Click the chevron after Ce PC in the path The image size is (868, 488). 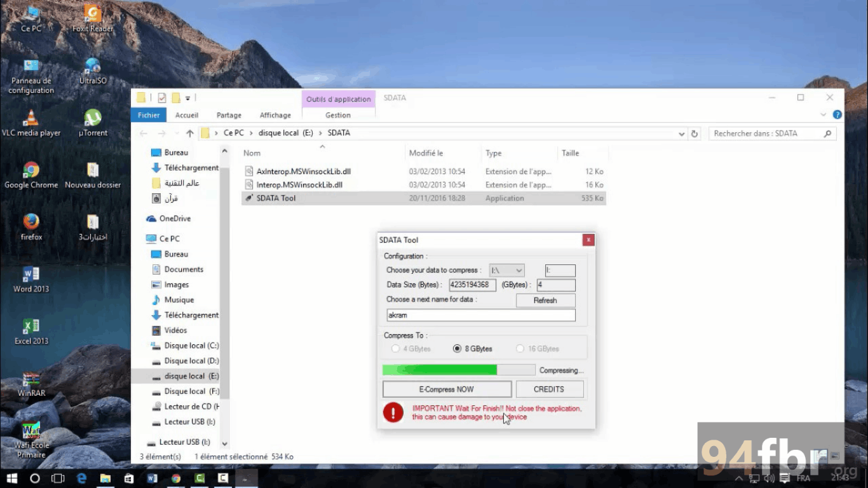(251, 133)
